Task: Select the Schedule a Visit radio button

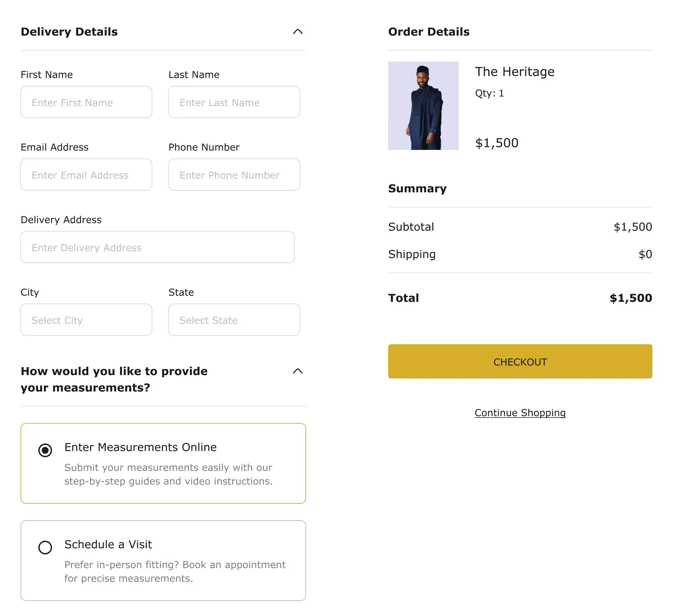Action: [x=45, y=548]
